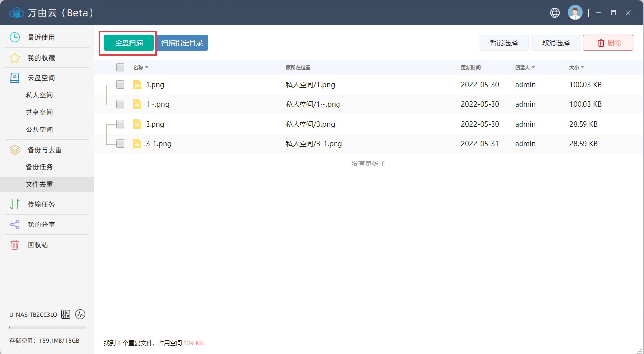
Task: Open the user avatar profile
Action: click(575, 13)
